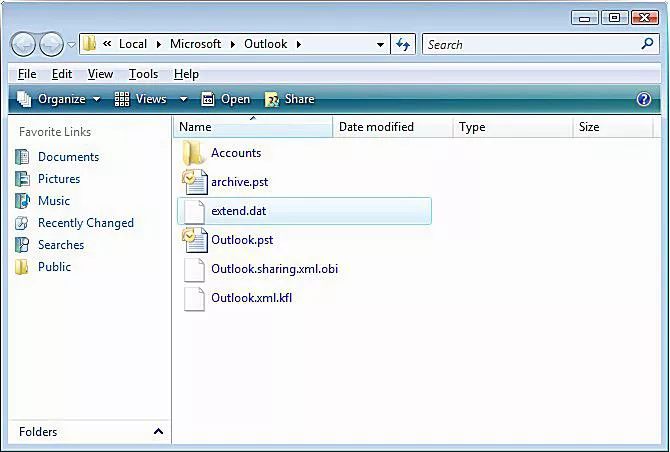
Task: Minimize the Explorer window
Action: point(585,18)
